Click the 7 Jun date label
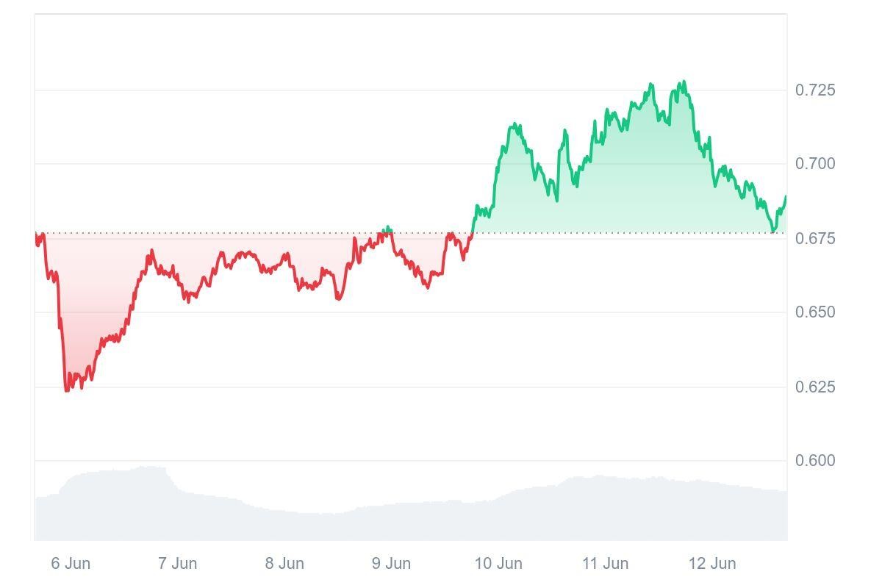882x588 pixels. pyautogui.click(x=177, y=564)
